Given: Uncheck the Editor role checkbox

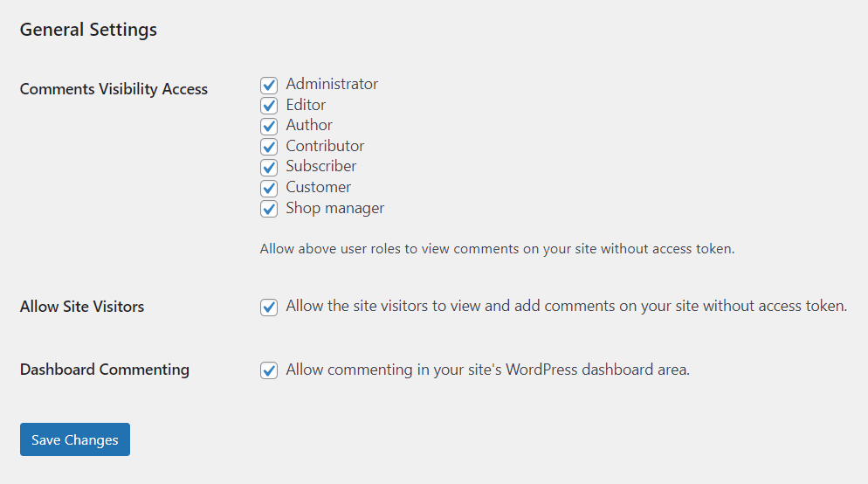Looking at the screenshot, I should [269, 106].
